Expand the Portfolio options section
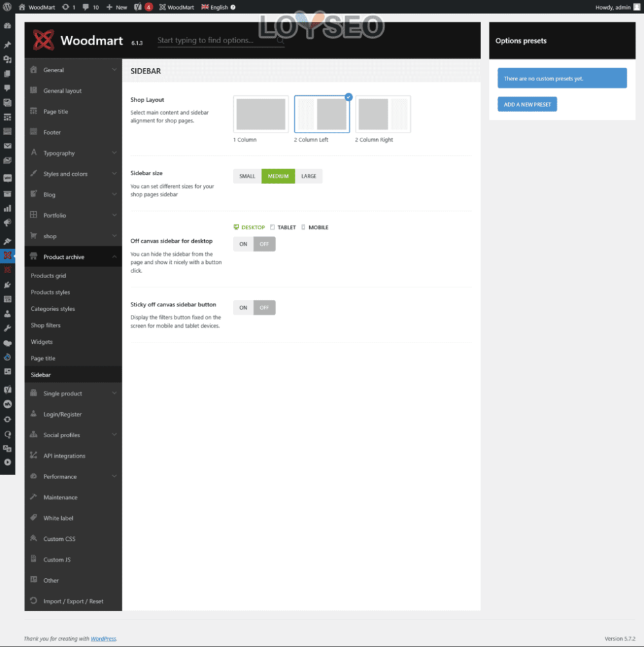This screenshot has height=647, width=644. 73,215
